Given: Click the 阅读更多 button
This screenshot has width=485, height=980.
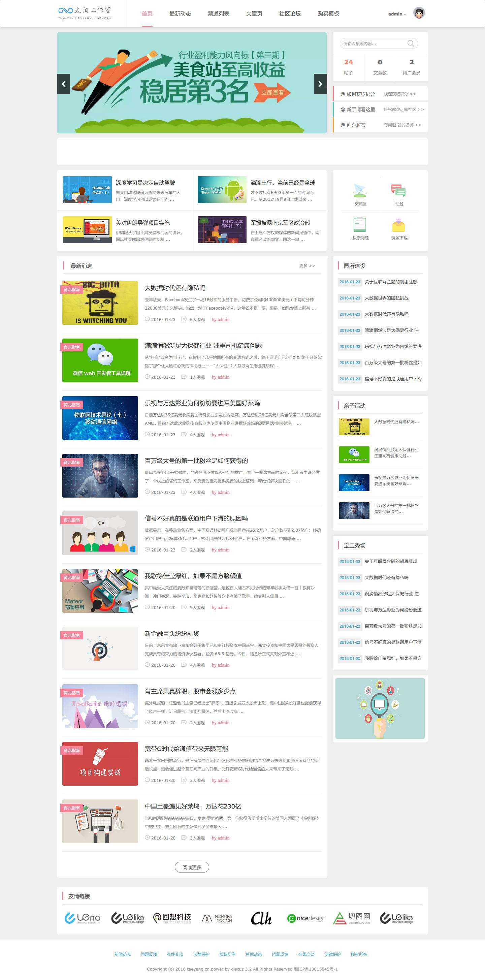Looking at the screenshot, I should click(192, 867).
